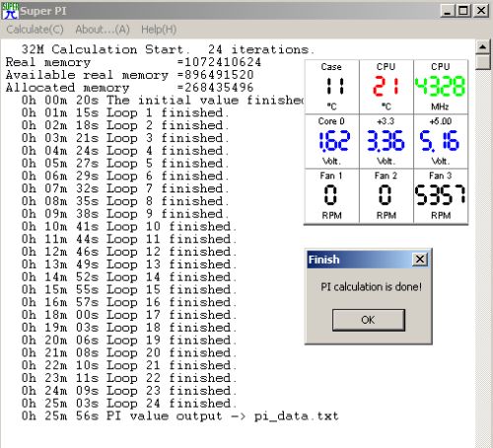This screenshot has height=448, width=493.
Task: Close the Super PI window
Action: pyautogui.click(x=481, y=11)
